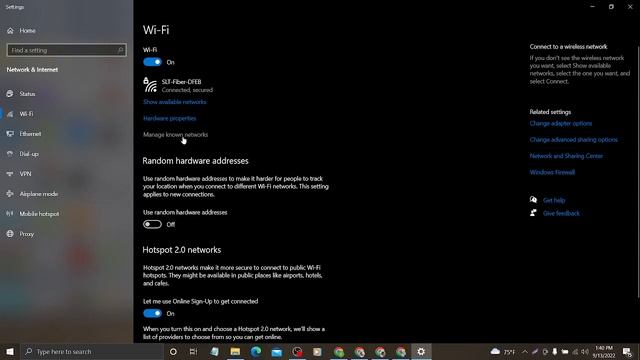640x360 pixels.
Task: Open the weather widget showing 75°F
Action: (503, 351)
